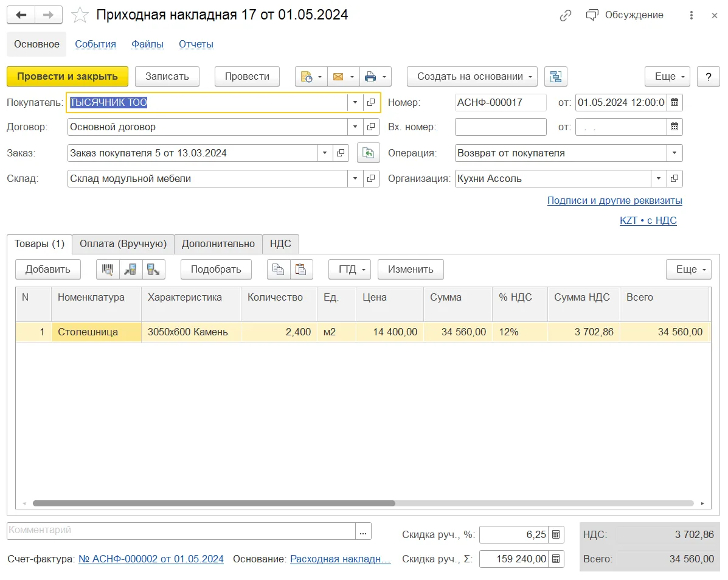Expand the Договор dropdown list
Screen dimensions: 728x580
[355, 127]
